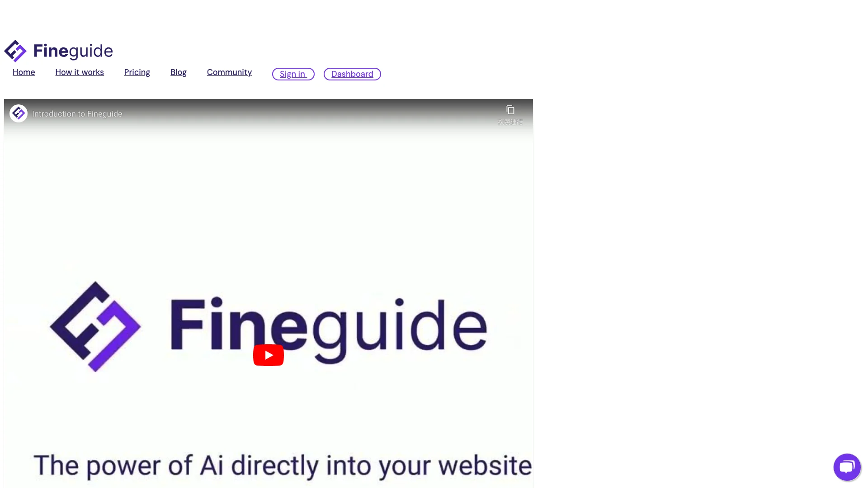Screen dimensions: 868x488
Task: Click the Fineguide channel avatar icon
Action: click(x=19, y=113)
